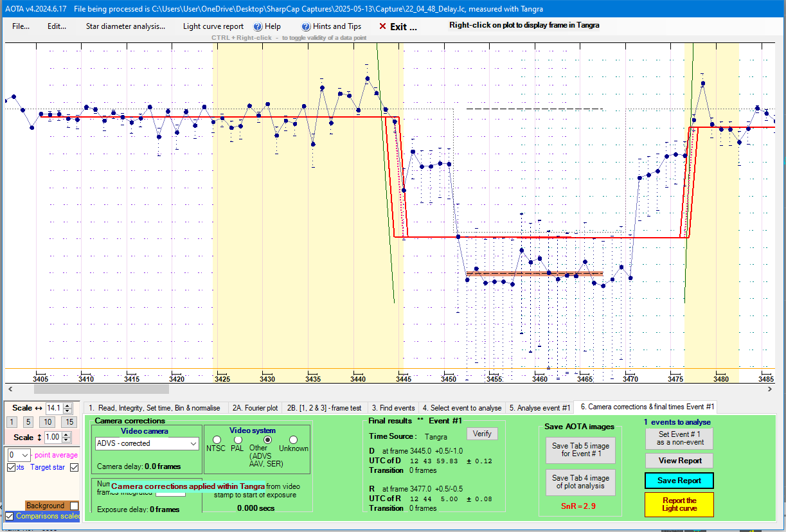This screenshot has height=532, width=786.
Task: Enable the Background checkbox
Action: pos(74,506)
